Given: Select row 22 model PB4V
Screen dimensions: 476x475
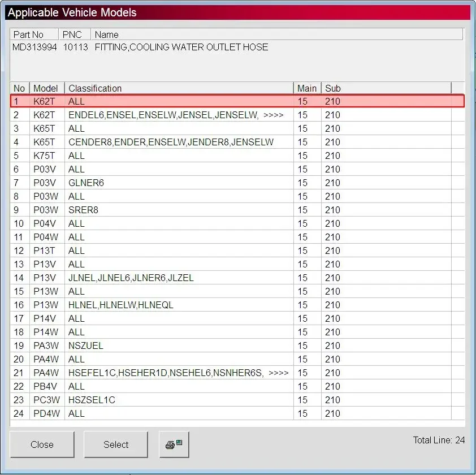Looking at the screenshot, I should pos(45,386).
